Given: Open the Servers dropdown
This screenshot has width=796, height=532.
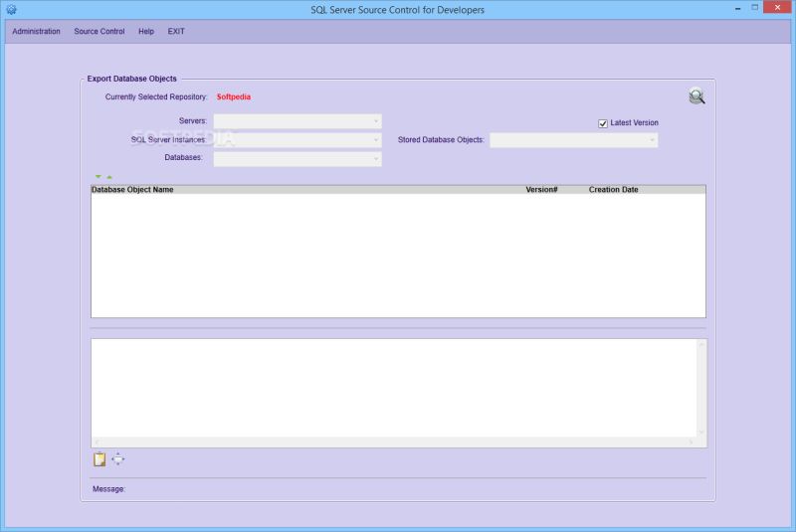Looking at the screenshot, I should 298,121.
